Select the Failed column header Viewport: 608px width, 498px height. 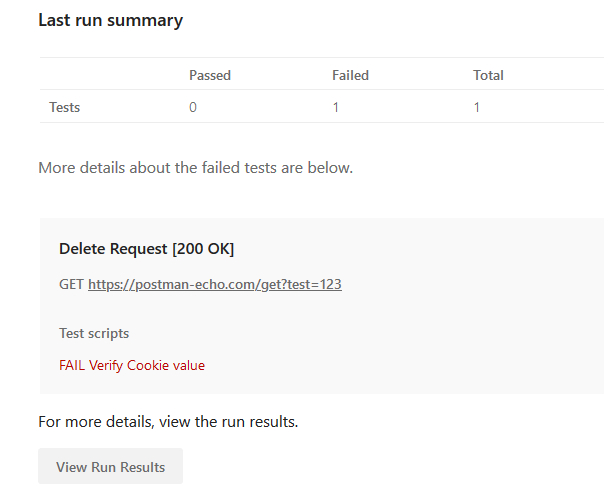[x=350, y=75]
